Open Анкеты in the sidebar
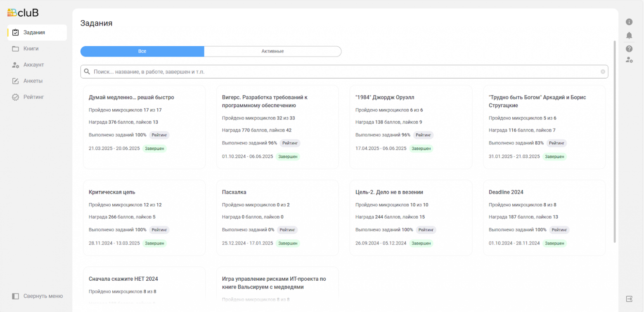This screenshot has width=644, height=312. 33,81
